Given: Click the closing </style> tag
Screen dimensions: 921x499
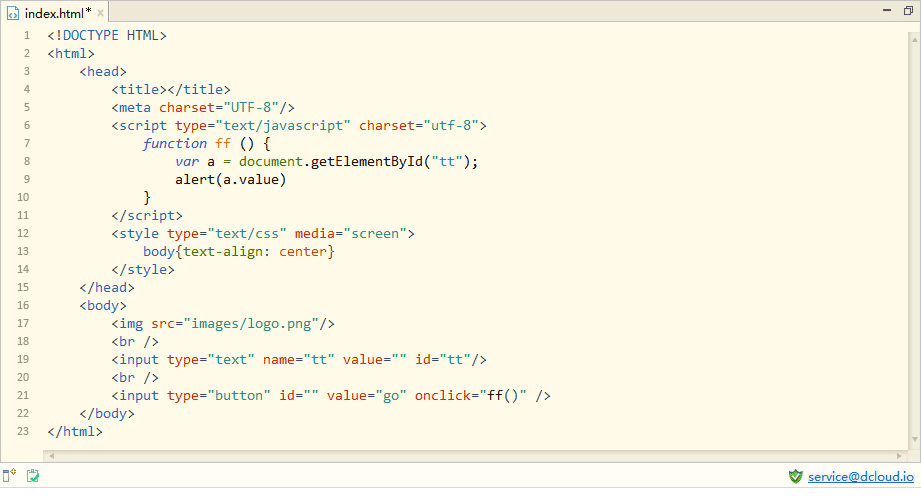Looking at the screenshot, I should click(x=143, y=270).
